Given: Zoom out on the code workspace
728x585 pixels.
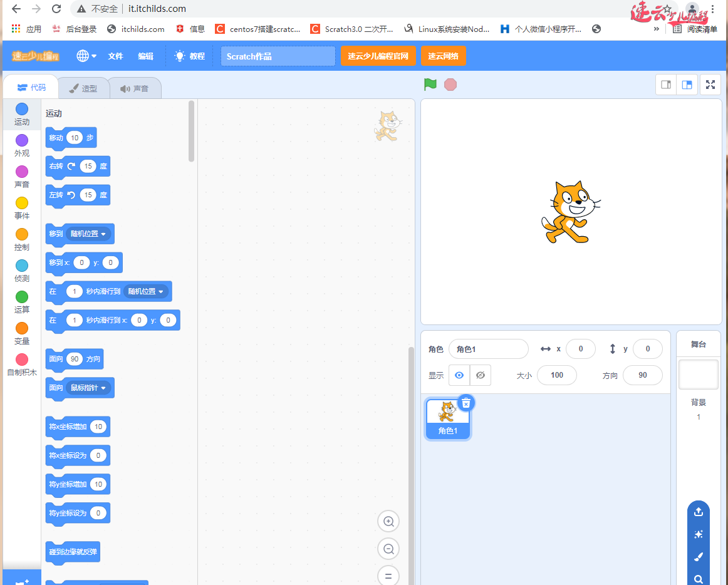Looking at the screenshot, I should pyautogui.click(x=388, y=549).
